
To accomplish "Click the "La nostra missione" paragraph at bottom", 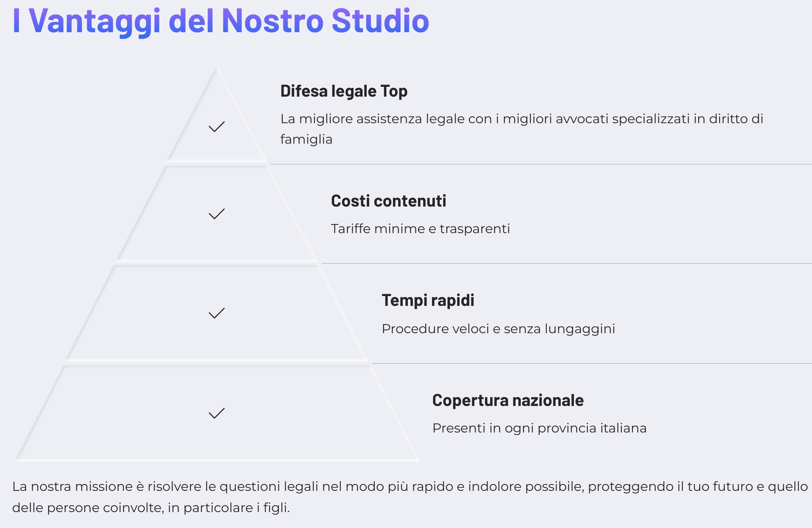I will tap(409, 497).
